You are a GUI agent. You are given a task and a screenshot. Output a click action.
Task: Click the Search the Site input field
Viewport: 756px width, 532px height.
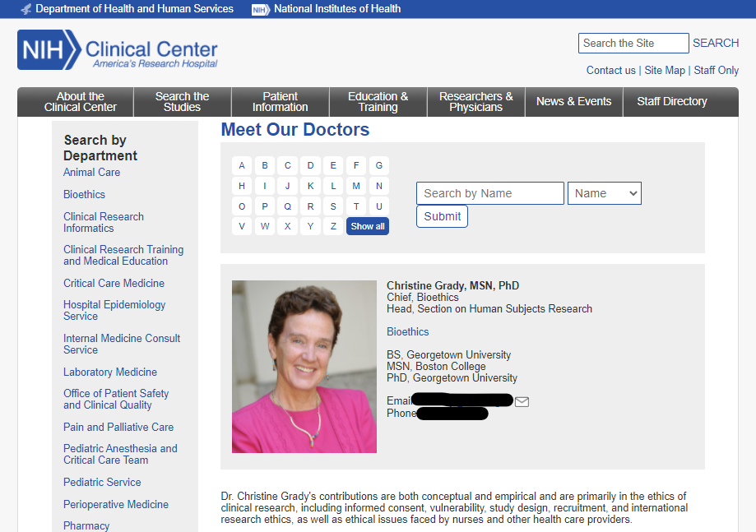(633, 43)
